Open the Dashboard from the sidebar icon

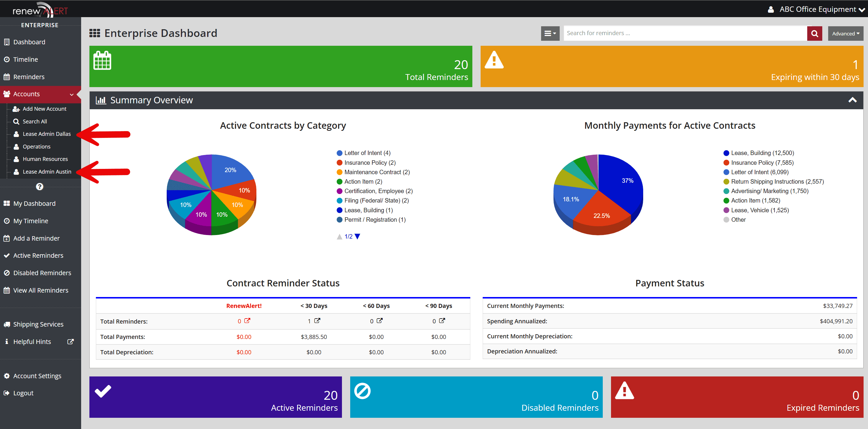tap(7, 42)
